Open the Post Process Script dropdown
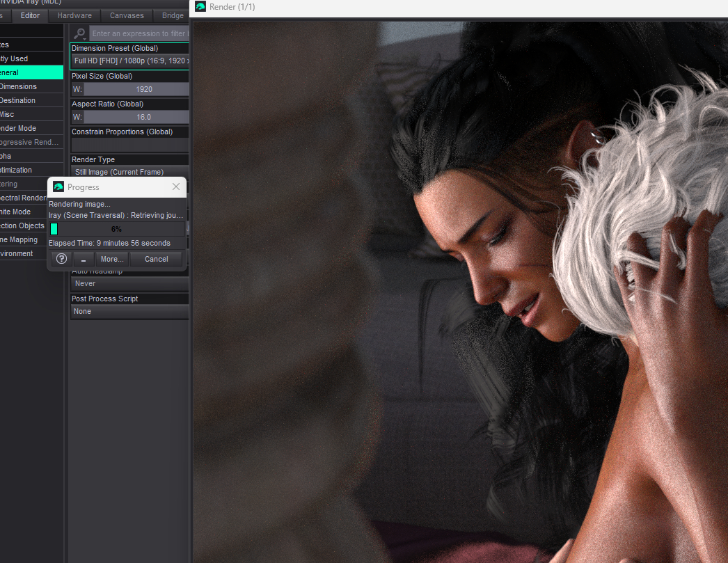Screen dimensions: 728x563 (130, 311)
